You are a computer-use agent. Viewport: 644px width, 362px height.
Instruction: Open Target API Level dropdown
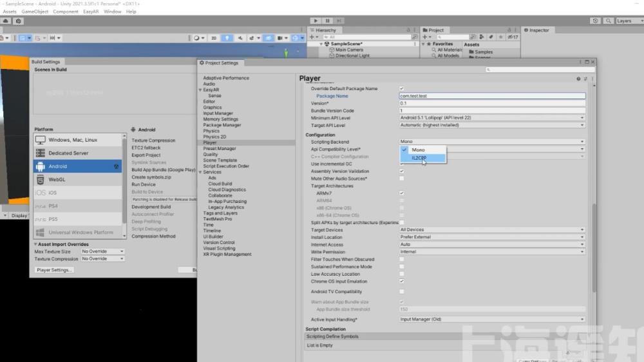point(492,126)
